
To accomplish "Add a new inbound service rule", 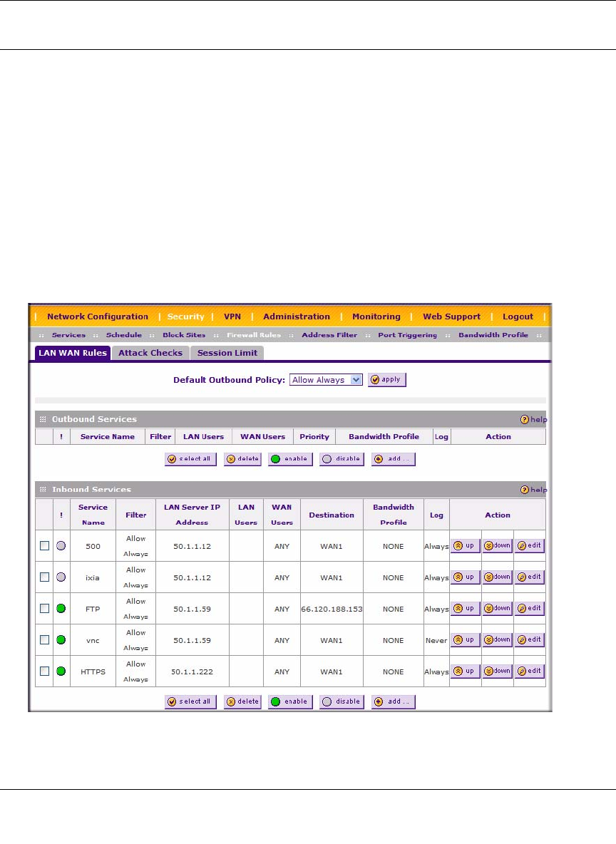I will tap(393, 702).
